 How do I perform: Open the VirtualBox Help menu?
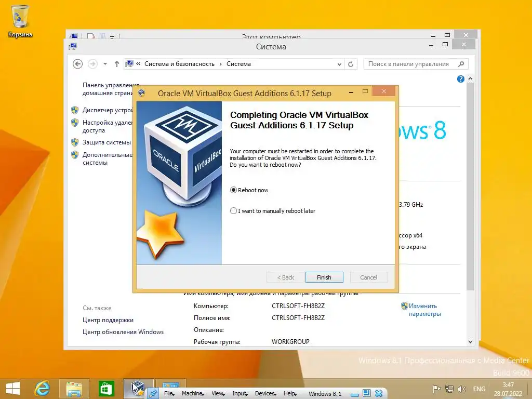pos(290,394)
